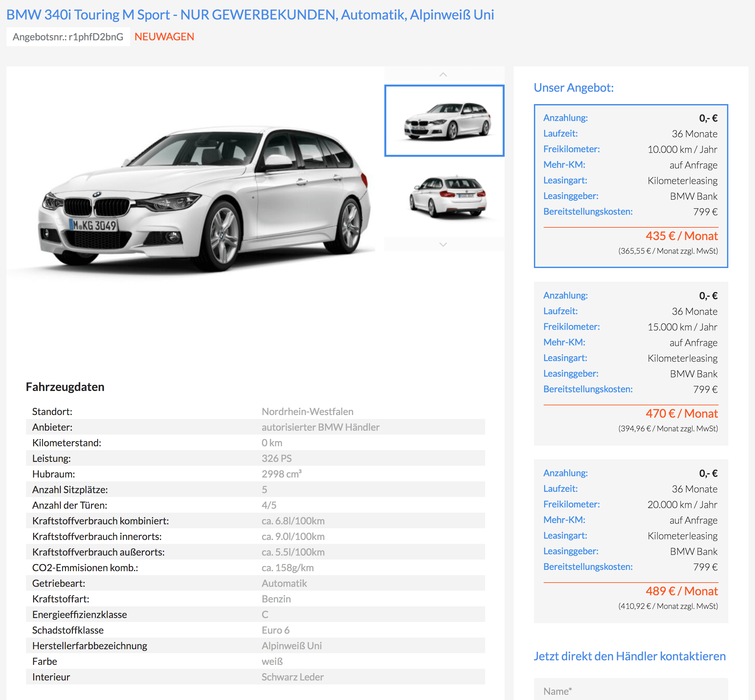Select the 489 € / Monat offer box
The image size is (755, 700).
(631, 541)
